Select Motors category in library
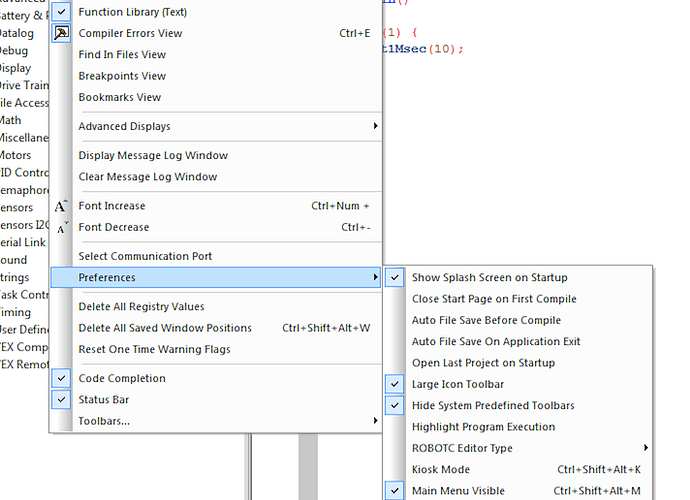 click(15, 155)
